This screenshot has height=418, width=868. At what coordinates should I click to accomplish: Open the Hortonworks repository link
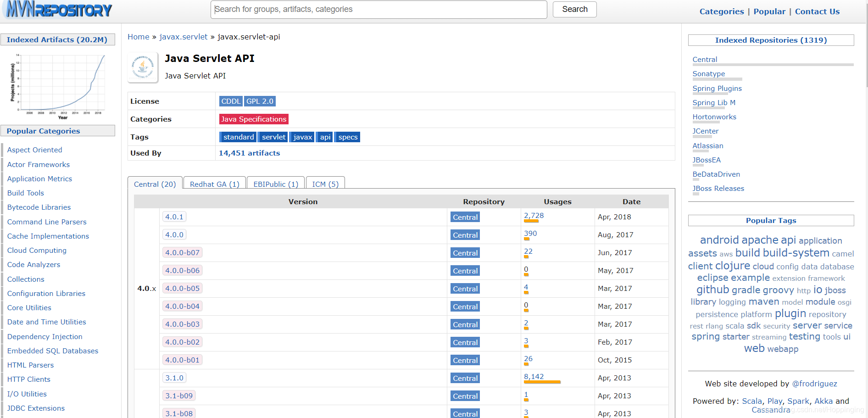714,117
